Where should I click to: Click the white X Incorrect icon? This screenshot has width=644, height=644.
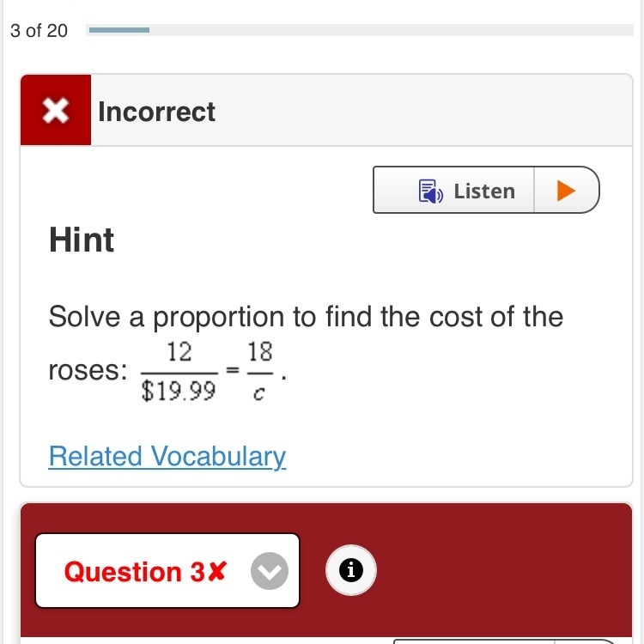coord(56,110)
